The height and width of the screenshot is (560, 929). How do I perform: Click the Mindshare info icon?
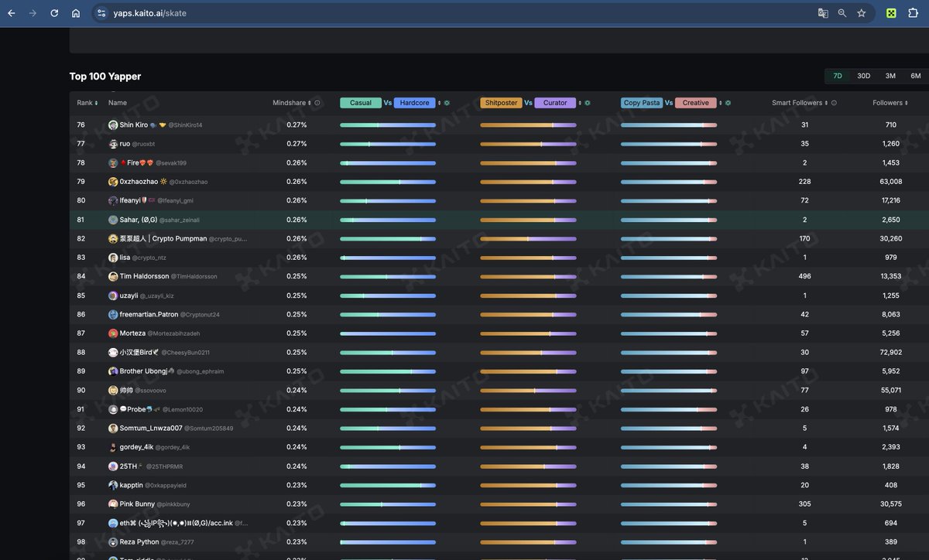tap(317, 103)
